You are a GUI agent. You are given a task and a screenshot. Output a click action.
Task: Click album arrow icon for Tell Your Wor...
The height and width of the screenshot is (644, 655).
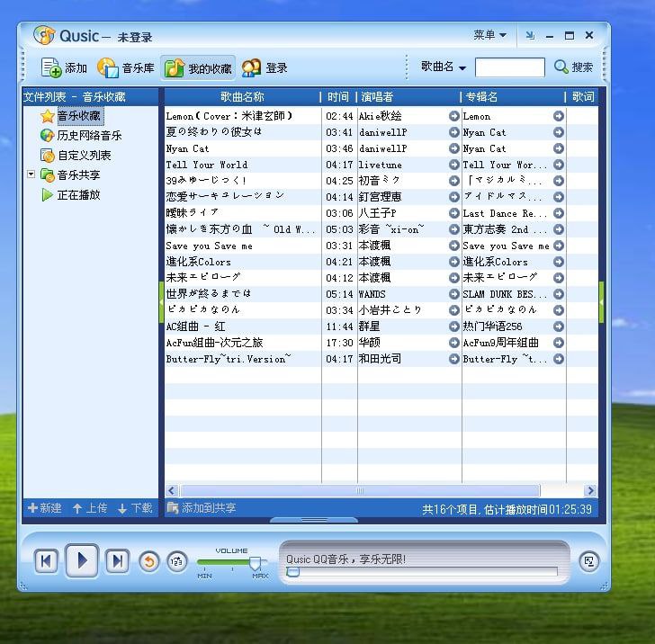click(x=559, y=165)
